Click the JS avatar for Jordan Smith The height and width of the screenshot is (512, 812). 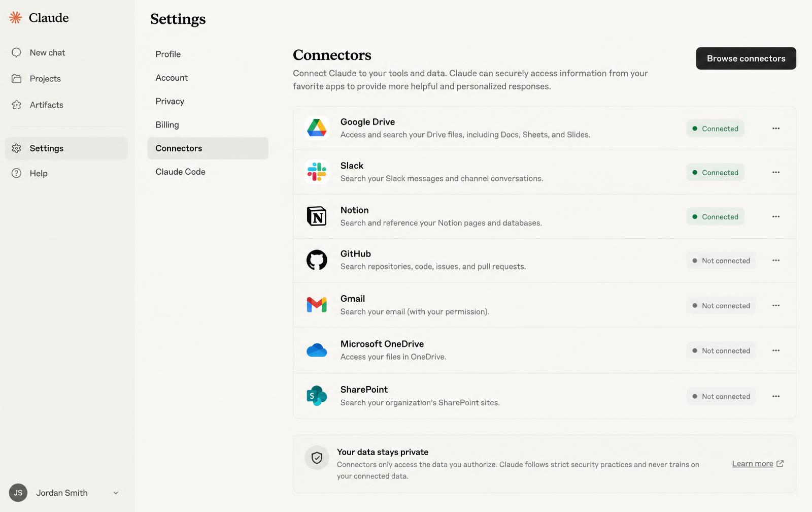point(18,493)
